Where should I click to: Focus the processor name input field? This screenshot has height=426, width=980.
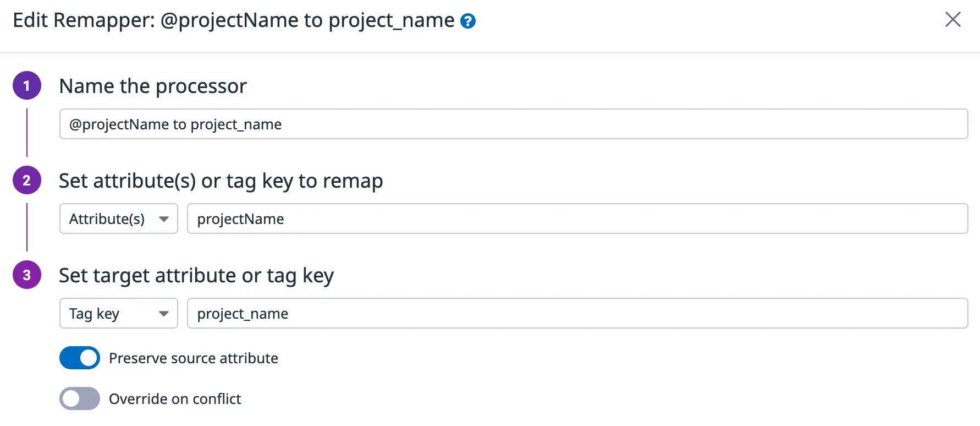(x=513, y=124)
